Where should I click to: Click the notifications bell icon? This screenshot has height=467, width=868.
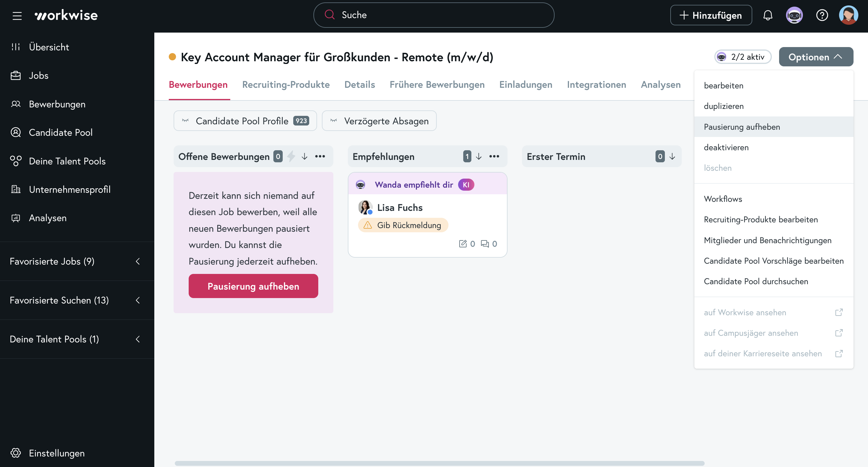[768, 15]
